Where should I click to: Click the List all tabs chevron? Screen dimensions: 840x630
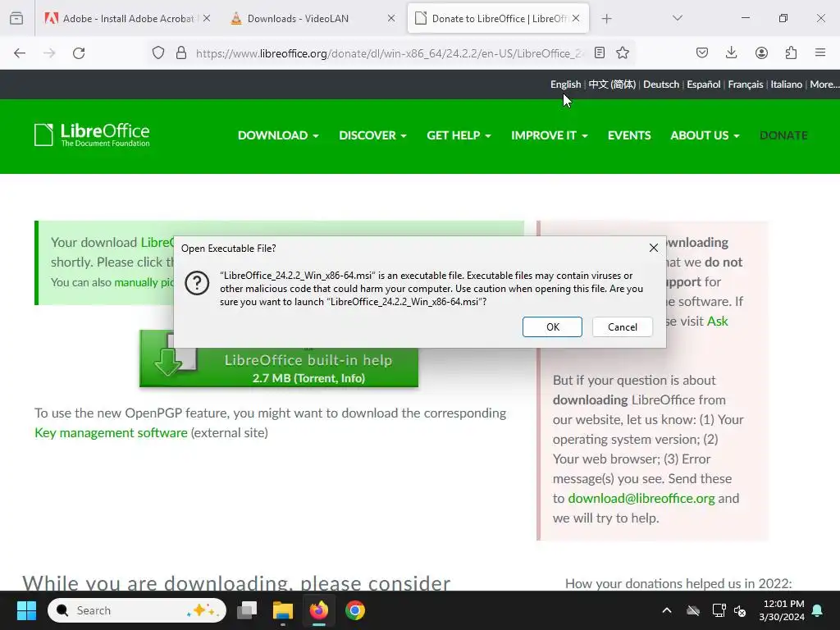677,18
